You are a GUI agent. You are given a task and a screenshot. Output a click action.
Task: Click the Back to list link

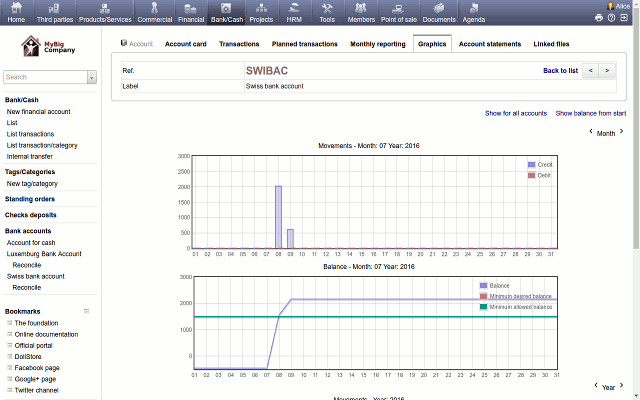[560, 71]
